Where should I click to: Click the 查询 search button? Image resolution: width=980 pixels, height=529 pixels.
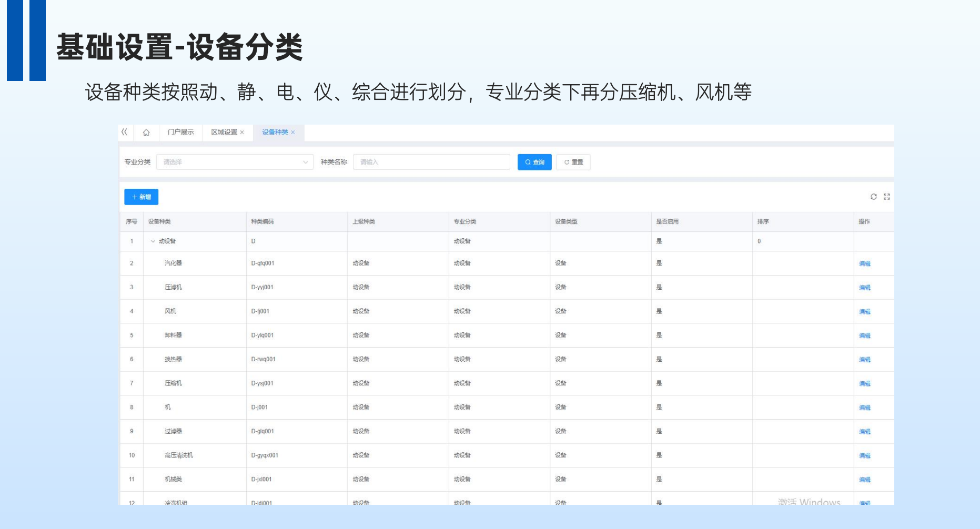[534, 162]
